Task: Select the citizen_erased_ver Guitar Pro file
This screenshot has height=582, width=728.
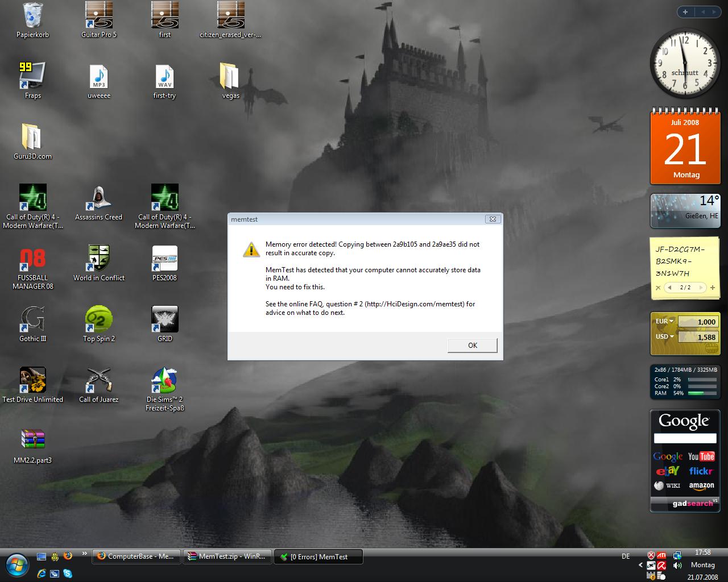Action: pos(231,20)
